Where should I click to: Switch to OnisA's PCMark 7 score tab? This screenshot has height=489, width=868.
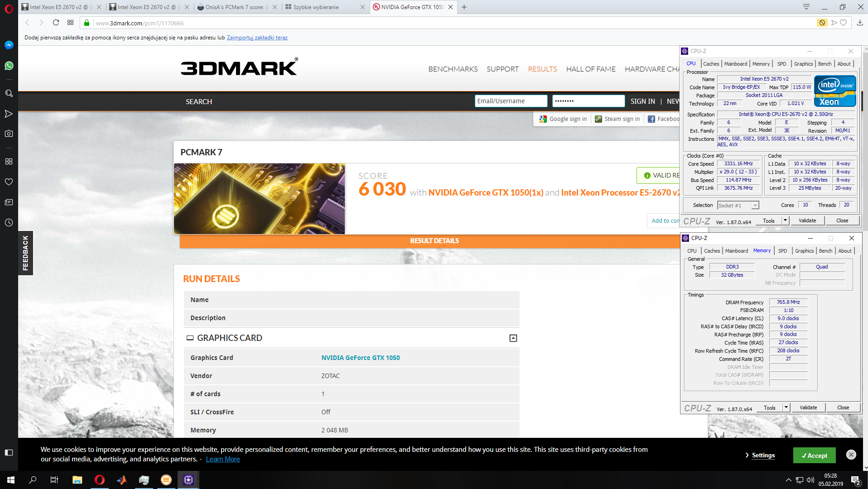[x=237, y=7]
